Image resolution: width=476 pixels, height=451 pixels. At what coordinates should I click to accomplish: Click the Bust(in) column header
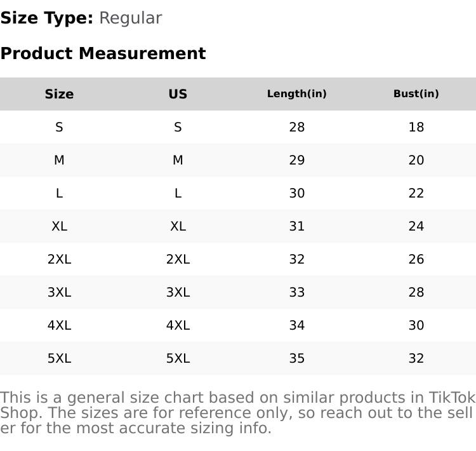coord(416,94)
